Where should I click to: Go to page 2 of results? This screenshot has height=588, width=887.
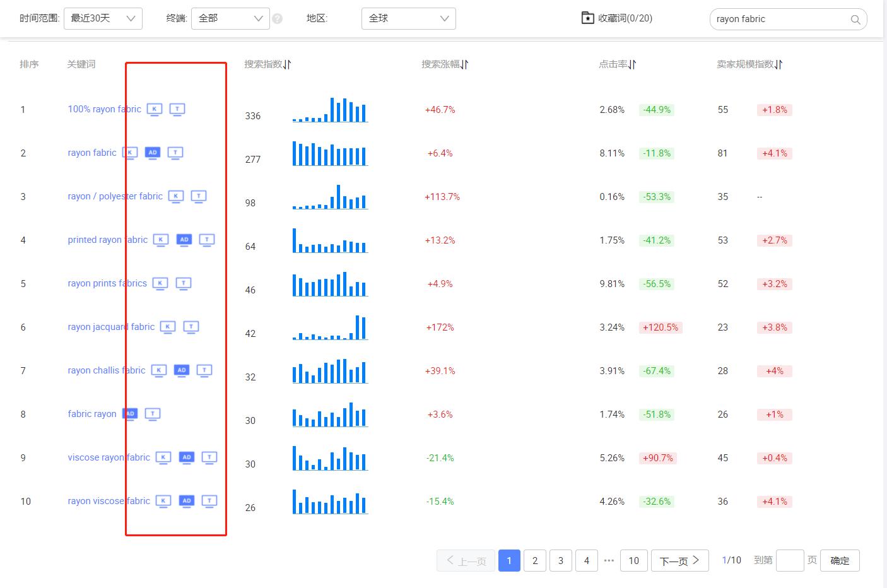coord(535,560)
